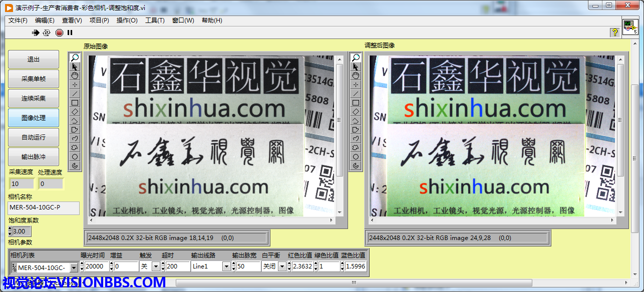Image resolution: width=644 pixels, height=292 pixels.
Task: Click Run Continuously toolbar button
Action: [47, 32]
